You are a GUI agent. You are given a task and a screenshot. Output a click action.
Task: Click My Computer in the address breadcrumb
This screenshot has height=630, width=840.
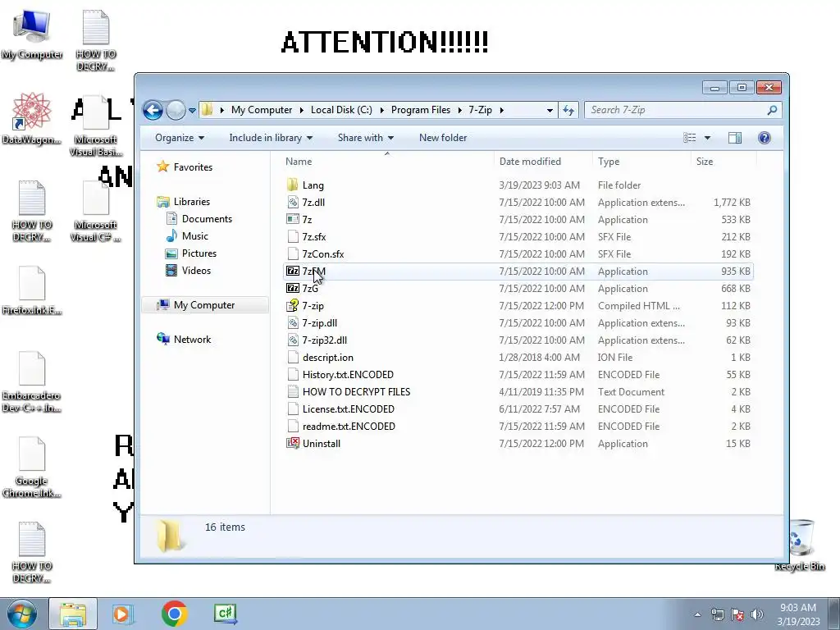tap(262, 110)
